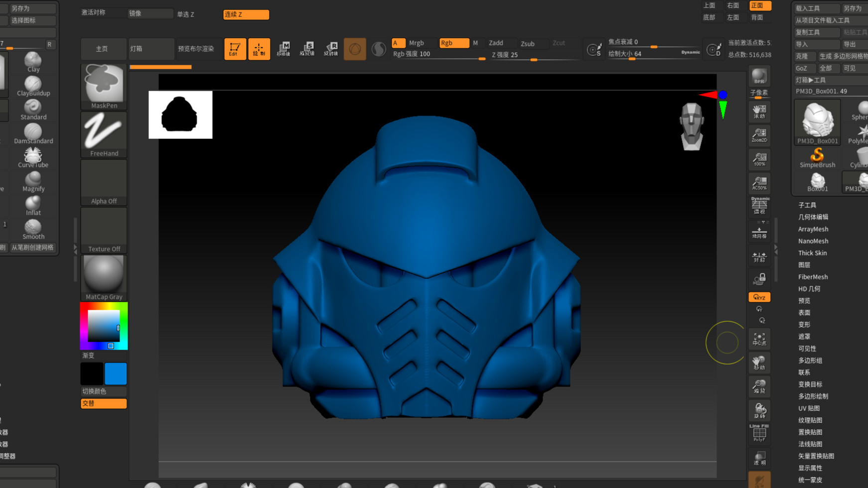The image size is (868, 488).
Task: Switch to the 主页 home tab
Action: coord(102,49)
